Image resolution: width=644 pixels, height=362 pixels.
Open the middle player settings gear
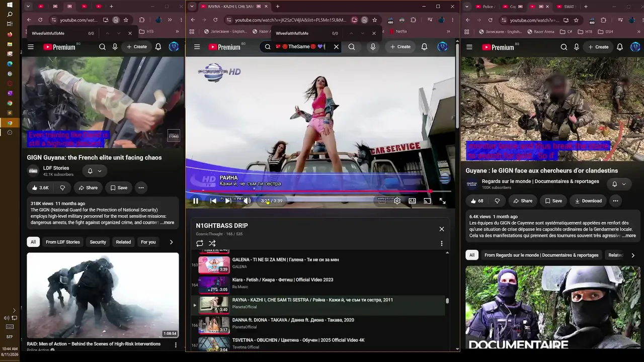coord(397,201)
